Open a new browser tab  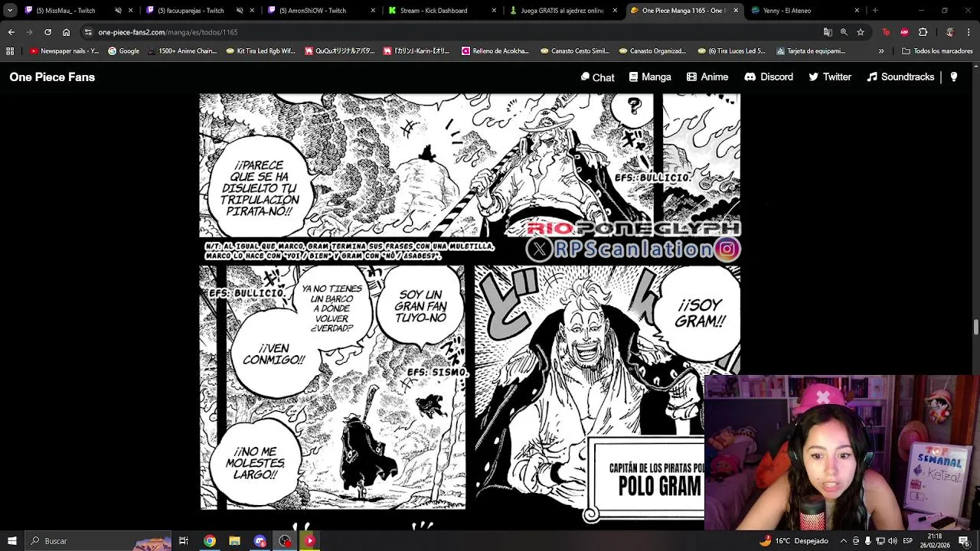click(x=874, y=11)
